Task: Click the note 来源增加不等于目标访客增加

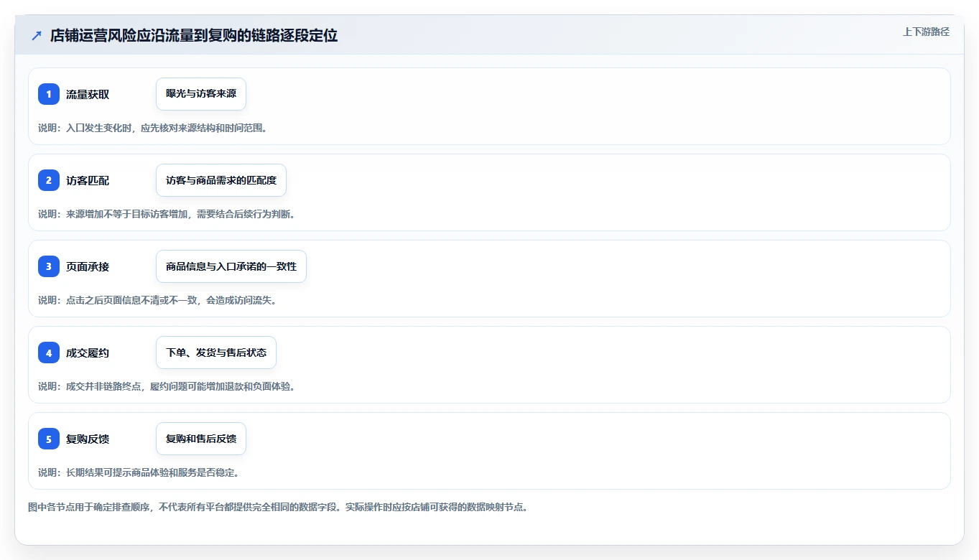Action: point(128,214)
